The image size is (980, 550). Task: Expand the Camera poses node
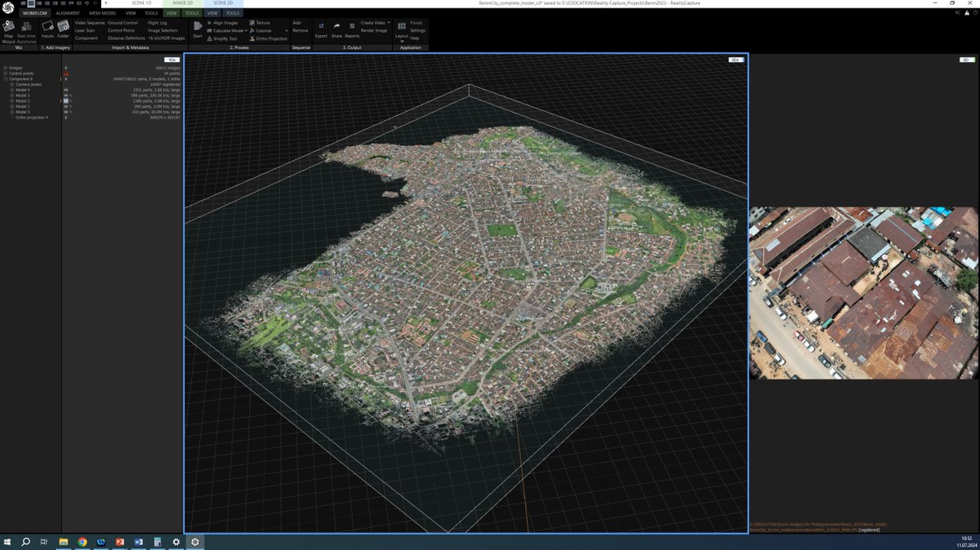point(12,84)
